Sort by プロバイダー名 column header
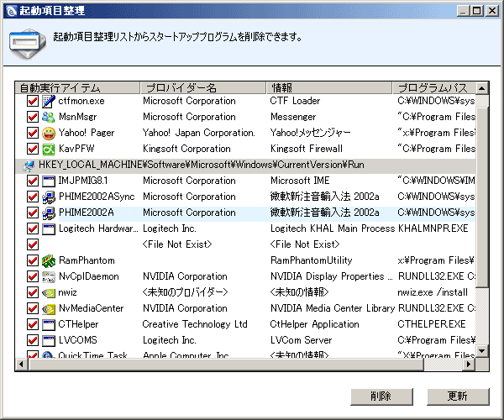Image resolution: width=504 pixels, height=420 pixels. (203, 87)
